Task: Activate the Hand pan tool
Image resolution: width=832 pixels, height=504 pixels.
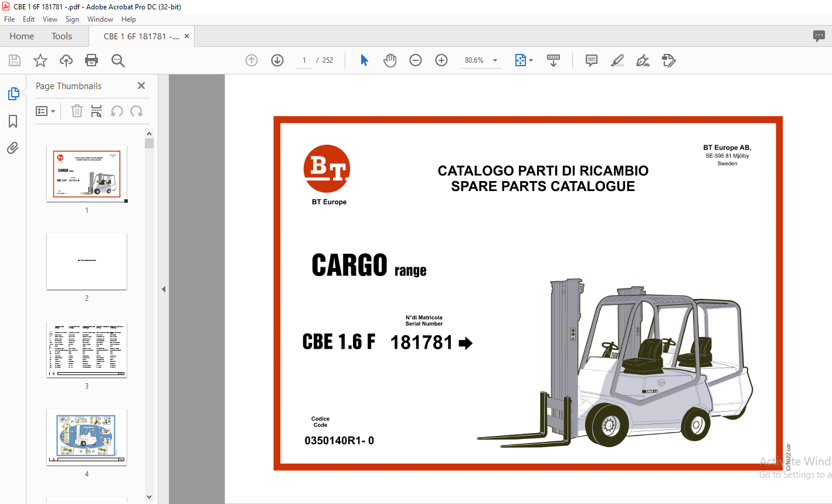Action: [x=390, y=60]
